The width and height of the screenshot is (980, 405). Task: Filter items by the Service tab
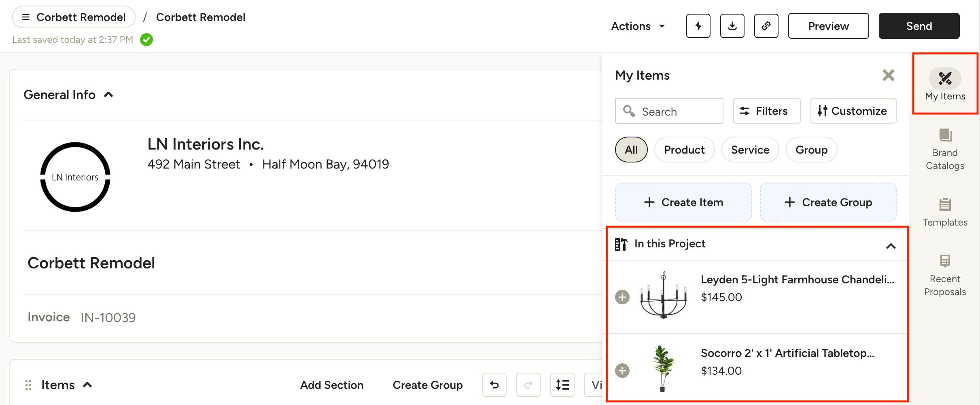(750, 150)
